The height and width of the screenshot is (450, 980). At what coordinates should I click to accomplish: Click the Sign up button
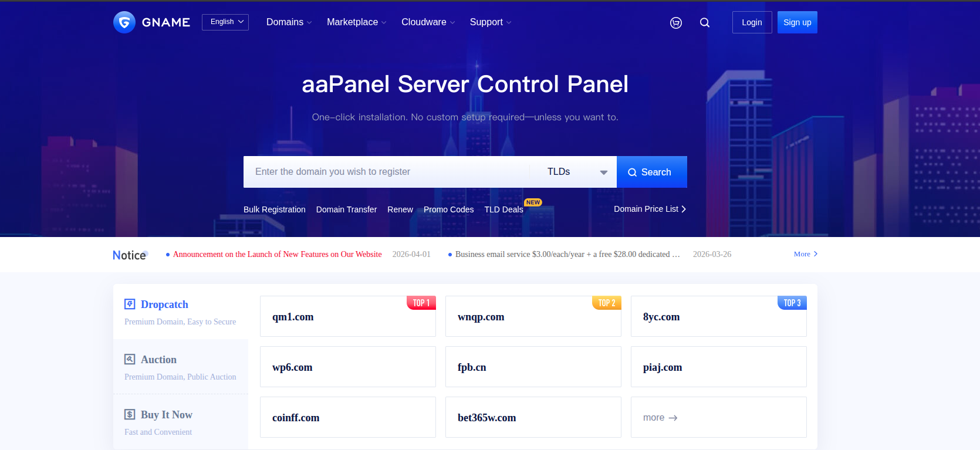coord(797,22)
